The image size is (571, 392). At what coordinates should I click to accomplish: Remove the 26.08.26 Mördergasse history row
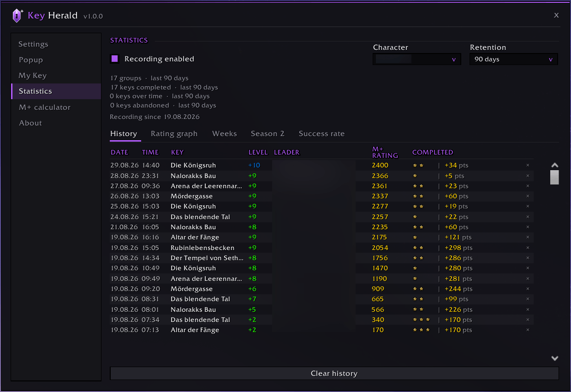pos(528,196)
